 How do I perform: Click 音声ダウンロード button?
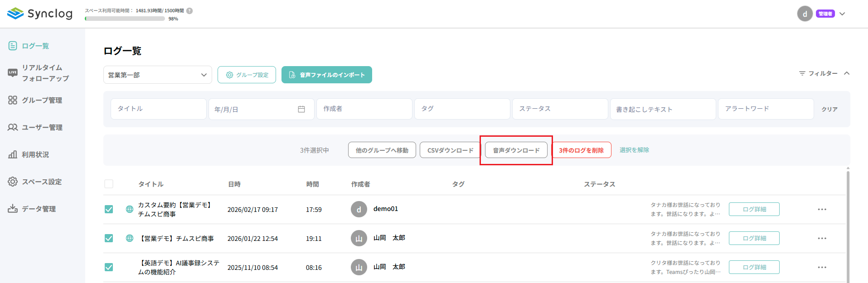pyautogui.click(x=516, y=150)
